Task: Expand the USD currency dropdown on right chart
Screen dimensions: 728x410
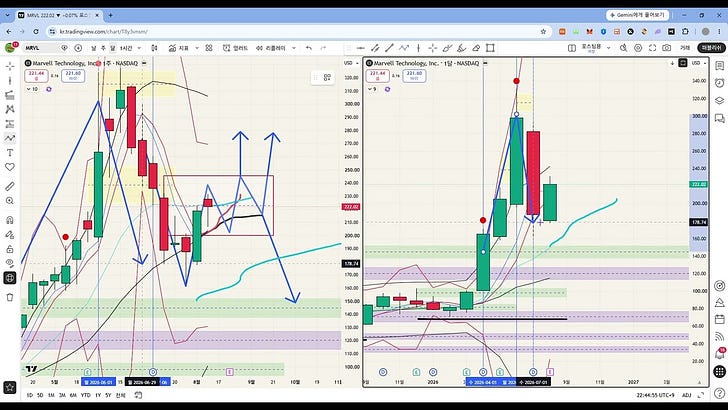Action: tap(699, 63)
